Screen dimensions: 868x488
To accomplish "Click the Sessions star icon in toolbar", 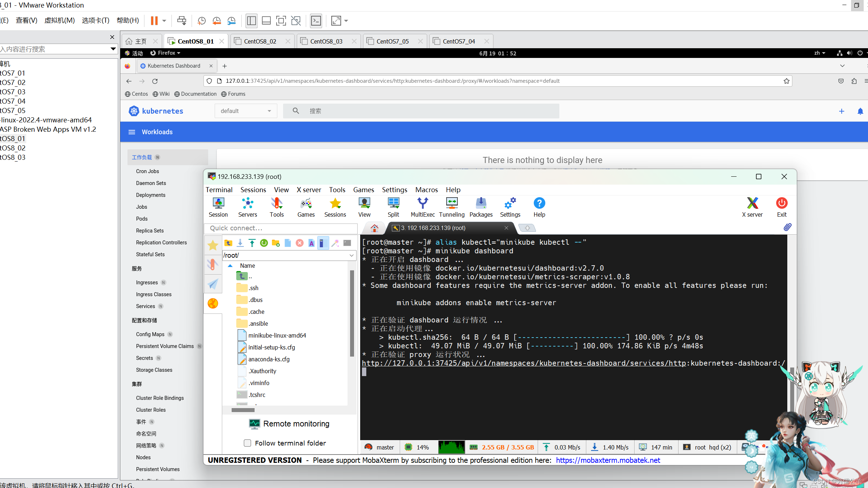I will 335,207.
